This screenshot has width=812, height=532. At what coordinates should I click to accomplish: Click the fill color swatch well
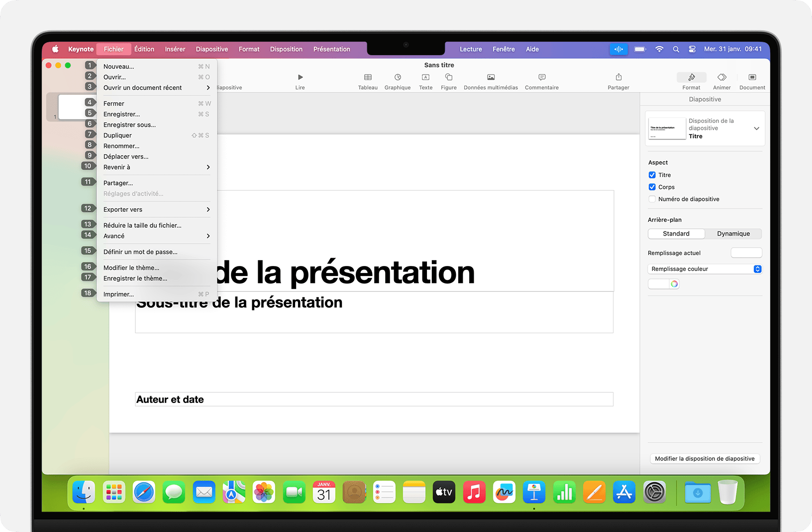click(x=659, y=284)
